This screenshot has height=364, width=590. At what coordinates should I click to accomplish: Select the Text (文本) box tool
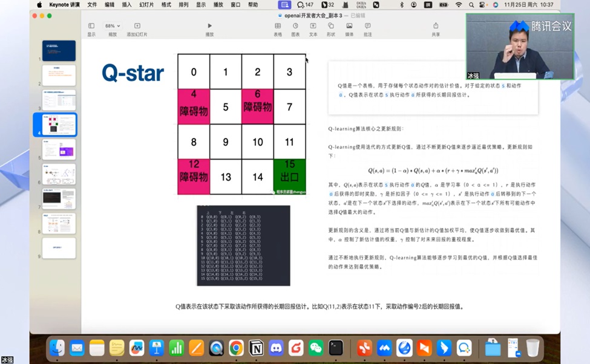[313, 26]
